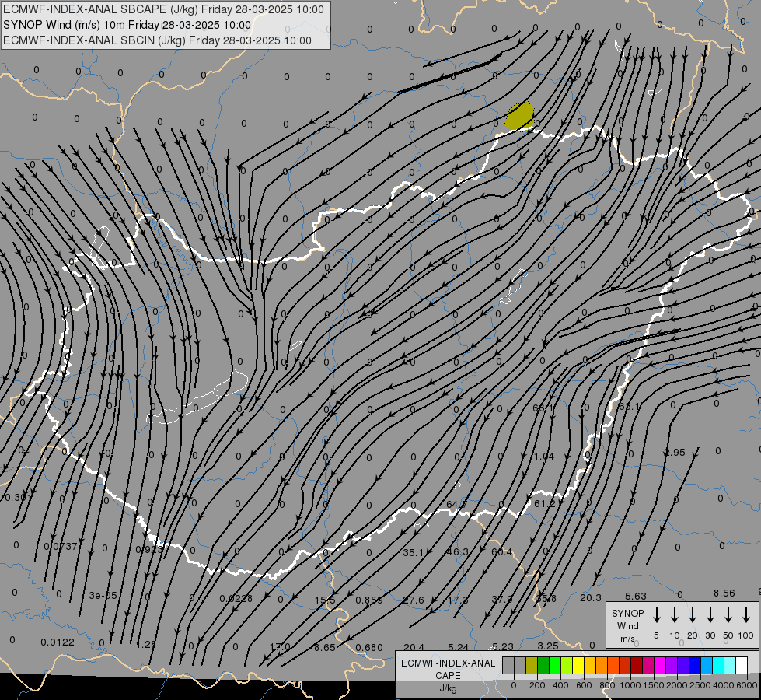
Task: Click the SBCIN title line
Action: pyautogui.click(x=157, y=40)
